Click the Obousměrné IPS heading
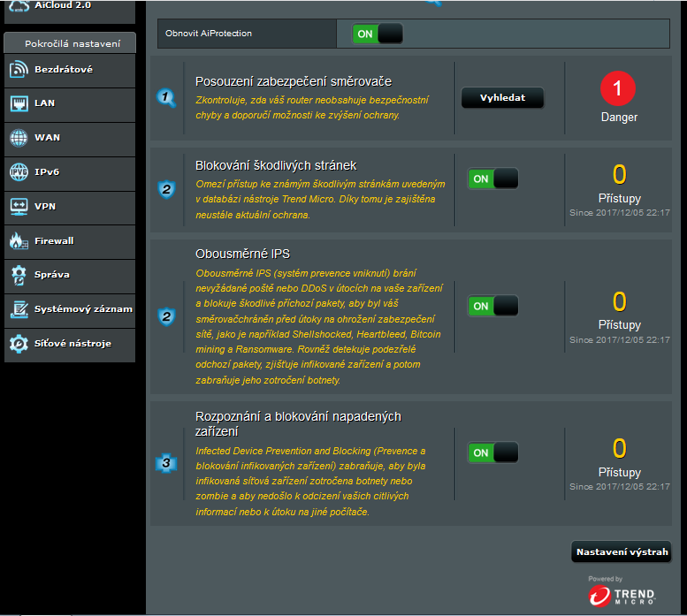 243,254
